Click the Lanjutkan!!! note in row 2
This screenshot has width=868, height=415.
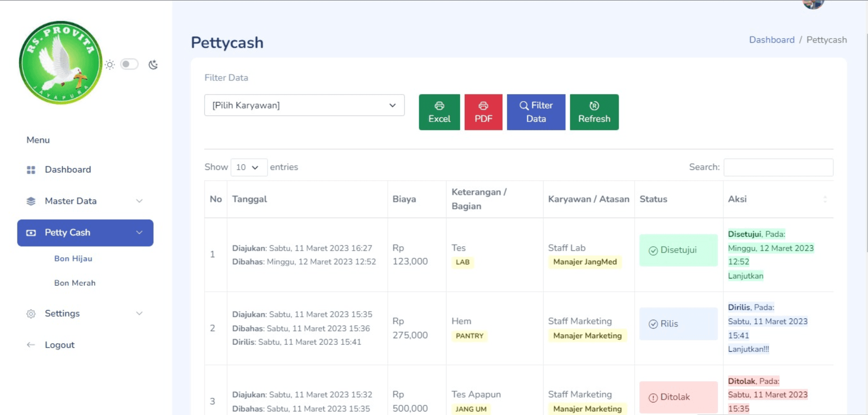[x=748, y=349]
